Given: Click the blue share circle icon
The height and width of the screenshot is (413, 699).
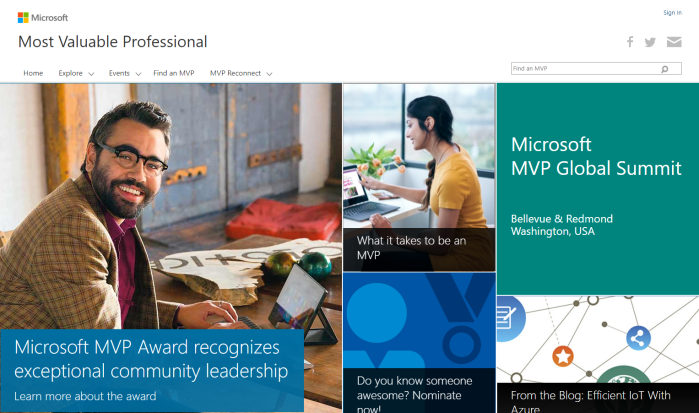Looking at the screenshot, I should point(638,339).
